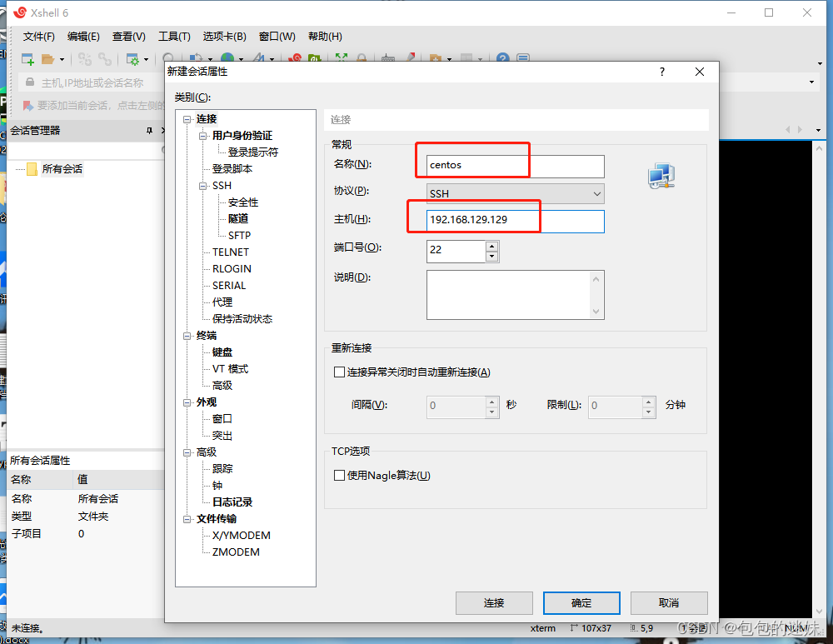This screenshot has height=644, width=833.
Task: Click the terminal scrollbar up arrow
Action: click(819, 149)
